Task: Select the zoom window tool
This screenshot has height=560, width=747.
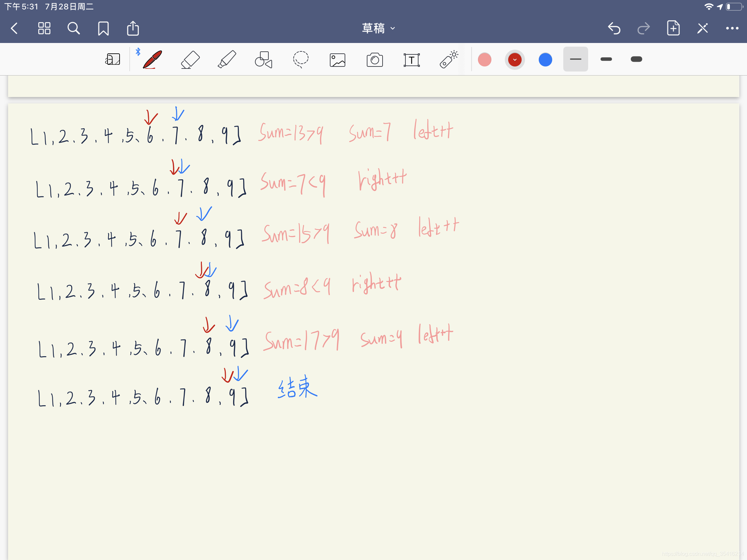Action: click(x=113, y=59)
